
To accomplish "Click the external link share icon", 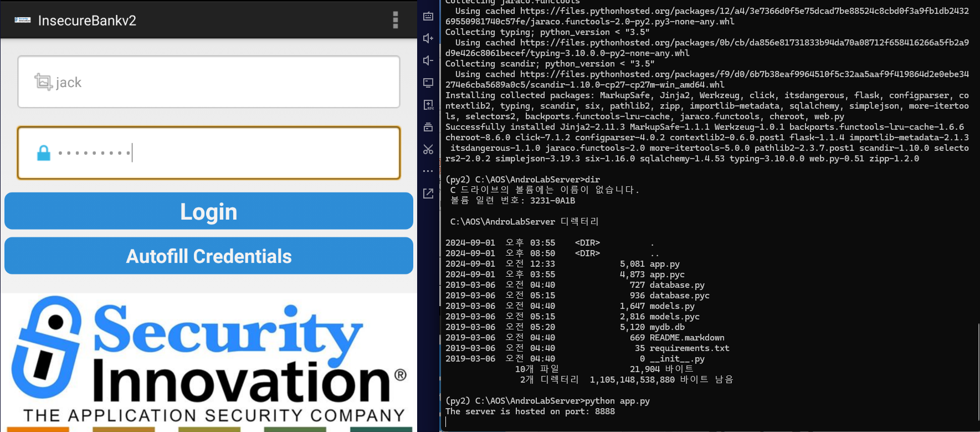I will [428, 193].
